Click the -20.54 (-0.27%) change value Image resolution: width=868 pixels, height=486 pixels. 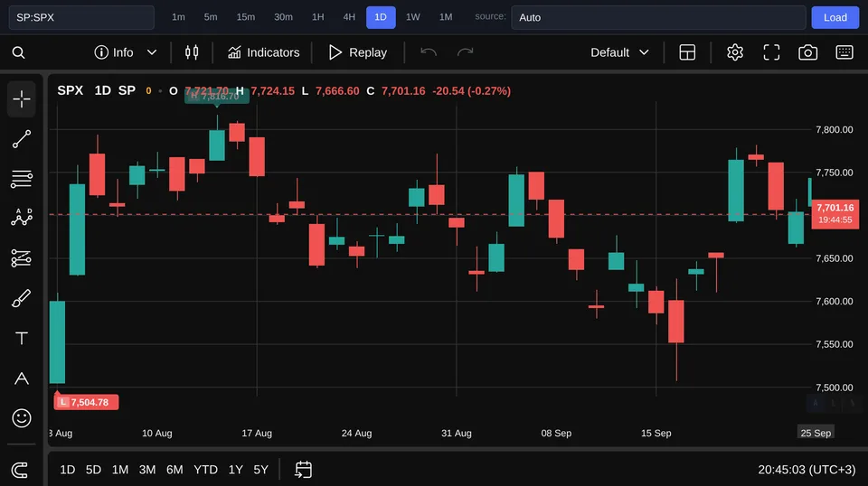(x=472, y=90)
